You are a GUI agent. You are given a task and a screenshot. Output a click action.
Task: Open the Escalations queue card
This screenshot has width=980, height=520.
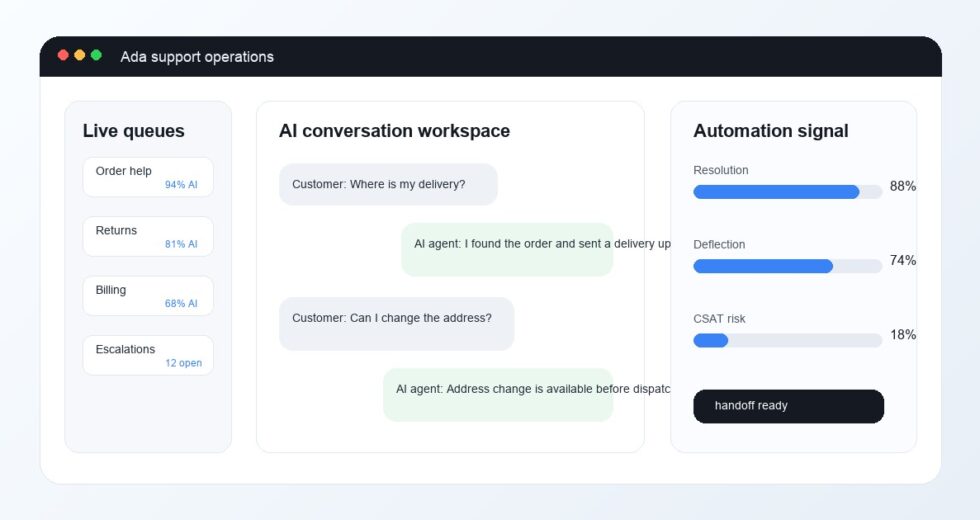coord(148,356)
